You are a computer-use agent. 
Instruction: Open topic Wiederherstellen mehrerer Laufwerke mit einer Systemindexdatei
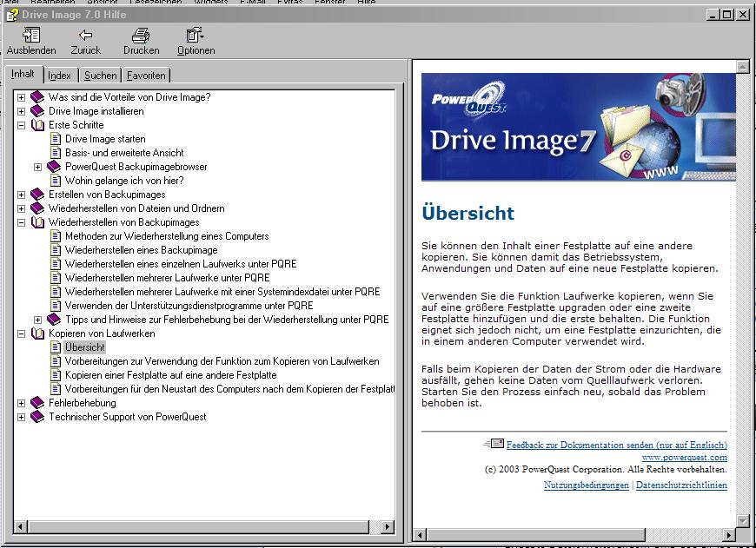[222, 292]
